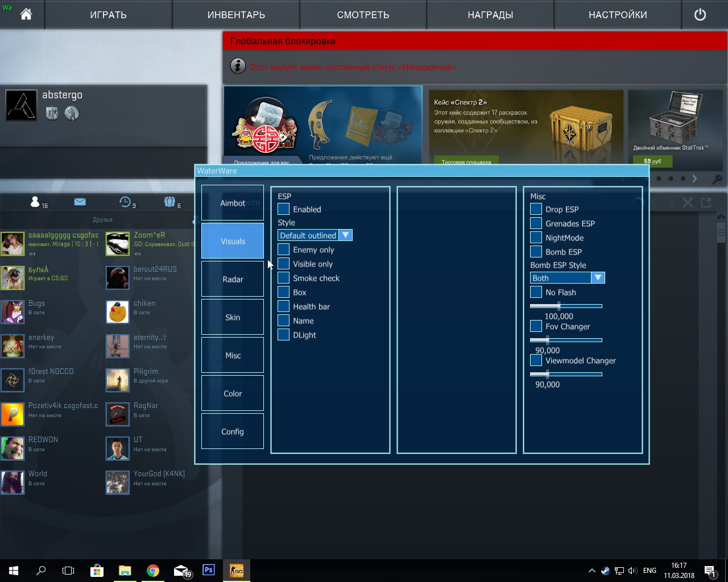Open the Windows notification center
This screenshot has height=582, width=728.
pos(710,571)
